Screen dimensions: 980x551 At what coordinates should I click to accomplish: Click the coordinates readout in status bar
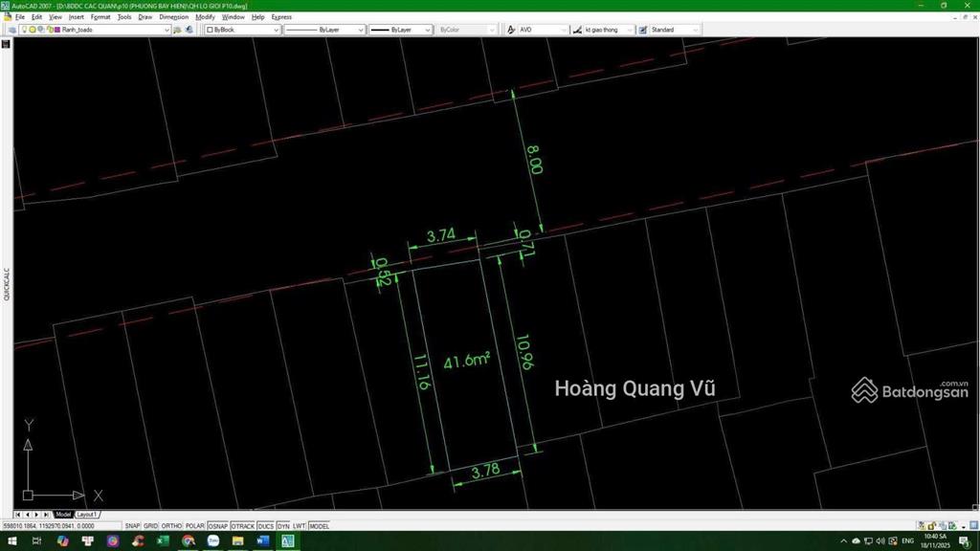pyautogui.click(x=61, y=526)
